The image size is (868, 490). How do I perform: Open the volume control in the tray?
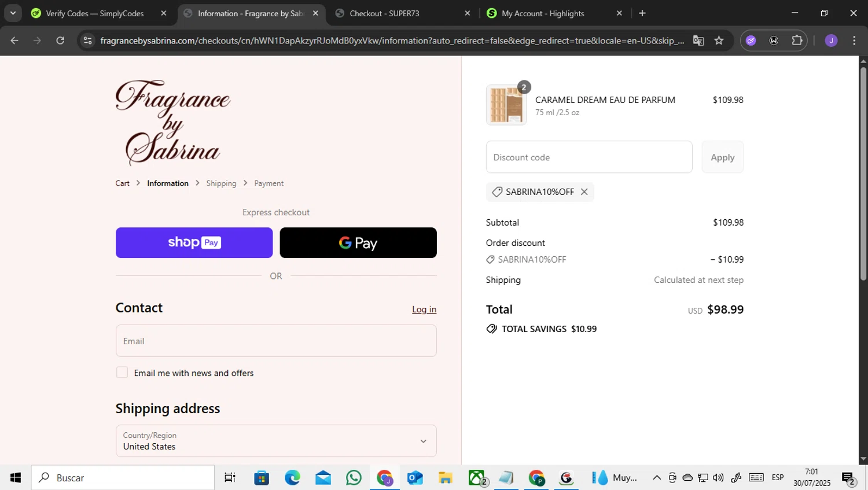[718, 477]
